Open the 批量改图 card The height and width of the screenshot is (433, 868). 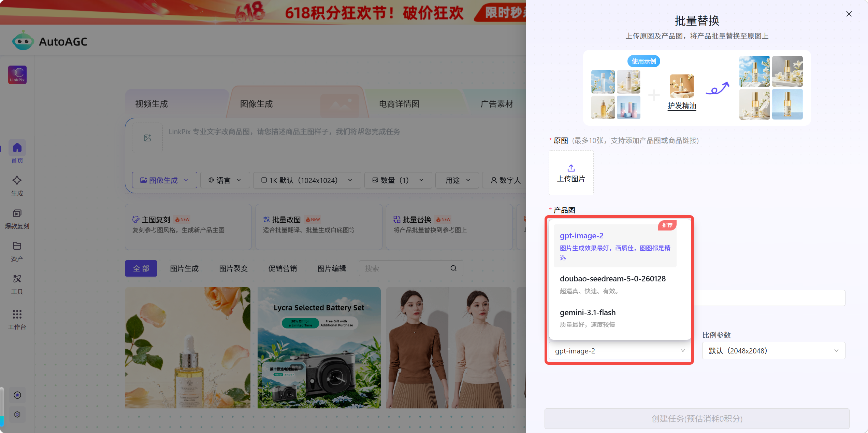click(319, 227)
